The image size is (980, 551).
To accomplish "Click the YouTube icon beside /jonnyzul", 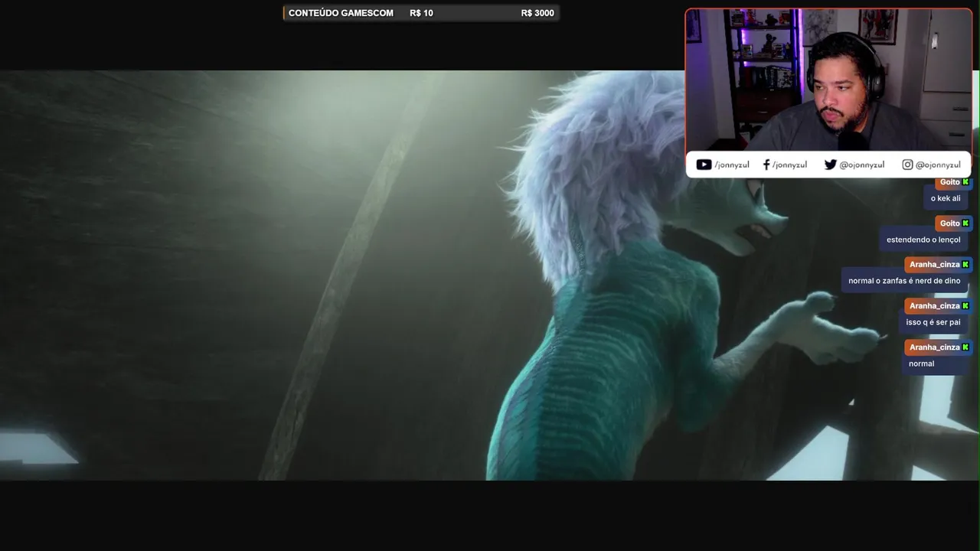I will pyautogui.click(x=704, y=165).
